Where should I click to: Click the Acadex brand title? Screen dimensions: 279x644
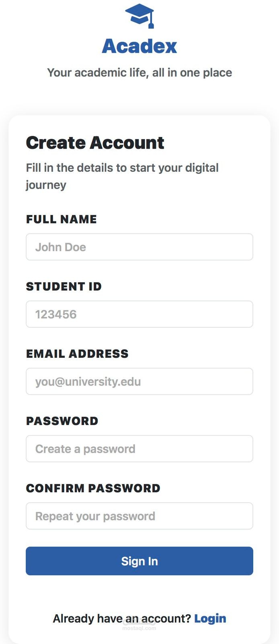coord(139,46)
